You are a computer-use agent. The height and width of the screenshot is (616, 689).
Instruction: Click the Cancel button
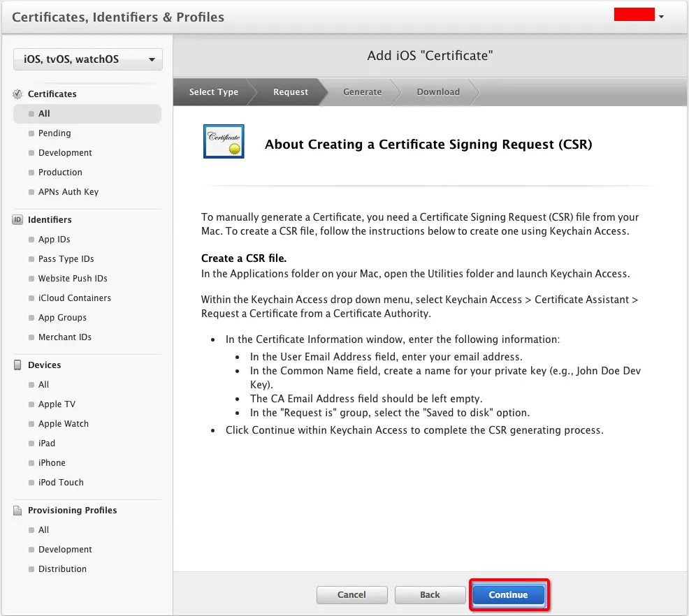coord(351,594)
